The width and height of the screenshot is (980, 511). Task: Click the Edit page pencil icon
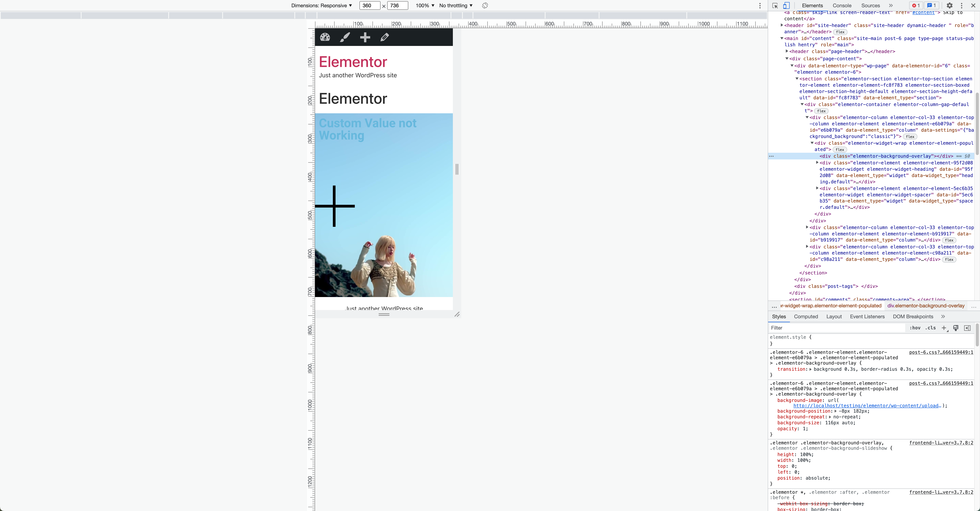click(x=385, y=37)
